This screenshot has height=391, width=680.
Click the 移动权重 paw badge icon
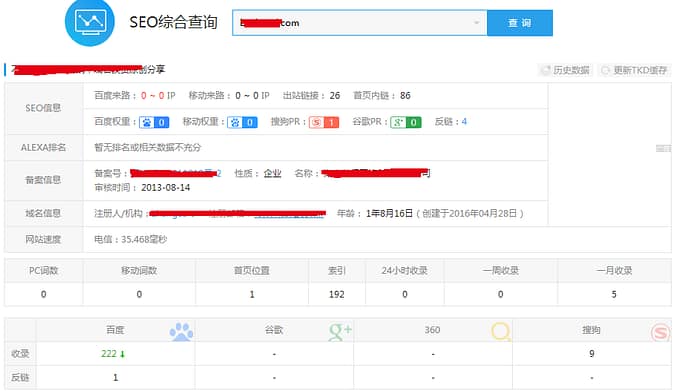(x=243, y=123)
